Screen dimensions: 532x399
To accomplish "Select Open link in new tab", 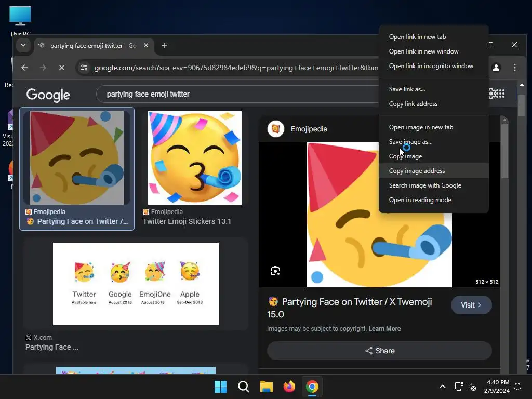I will pyautogui.click(x=417, y=37).
